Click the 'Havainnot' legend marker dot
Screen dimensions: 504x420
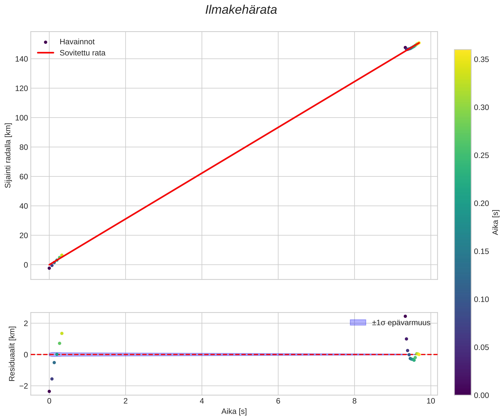pyautogui.click(x=46, y=42)
